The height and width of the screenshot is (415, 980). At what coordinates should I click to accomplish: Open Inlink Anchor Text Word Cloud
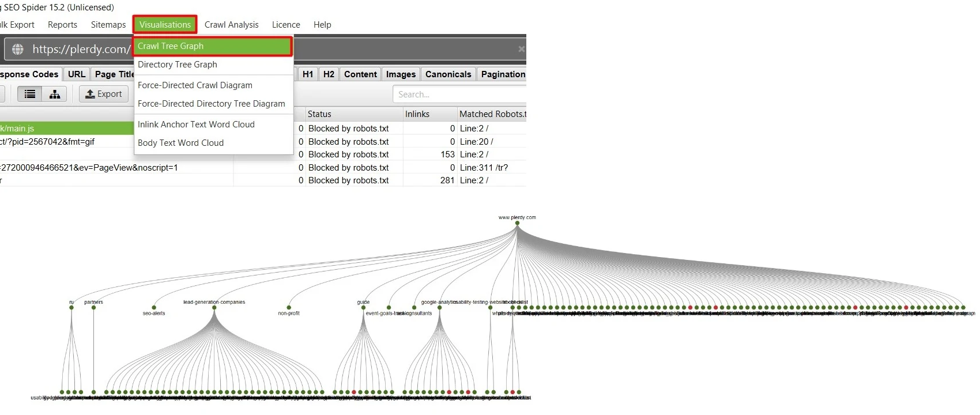[x=196, y=124]
